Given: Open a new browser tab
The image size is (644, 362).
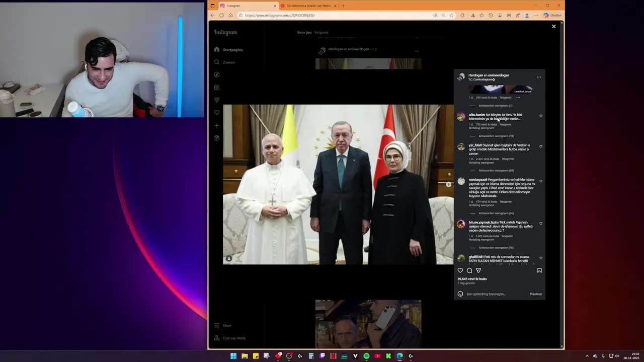Looking at the screenshot, I should [x=344, y=6].
